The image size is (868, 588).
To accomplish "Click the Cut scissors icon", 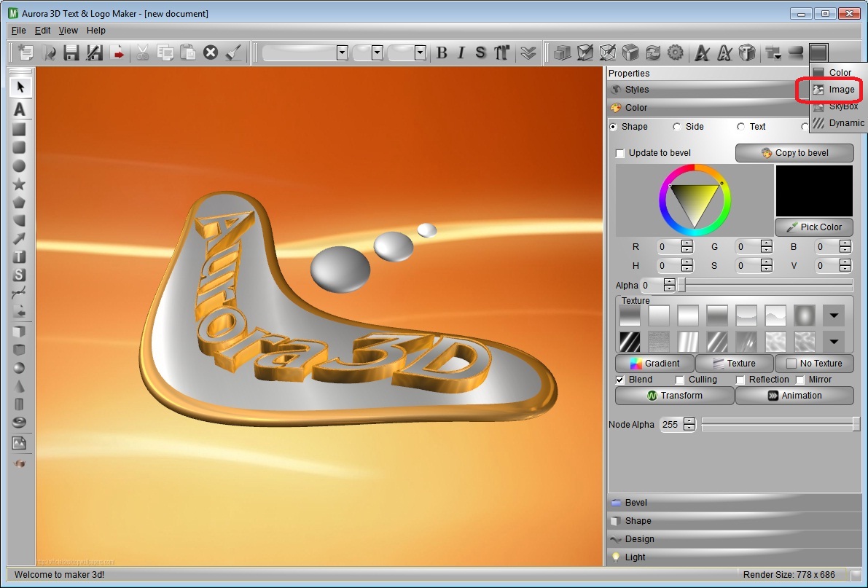I will [x=142, y=52].
